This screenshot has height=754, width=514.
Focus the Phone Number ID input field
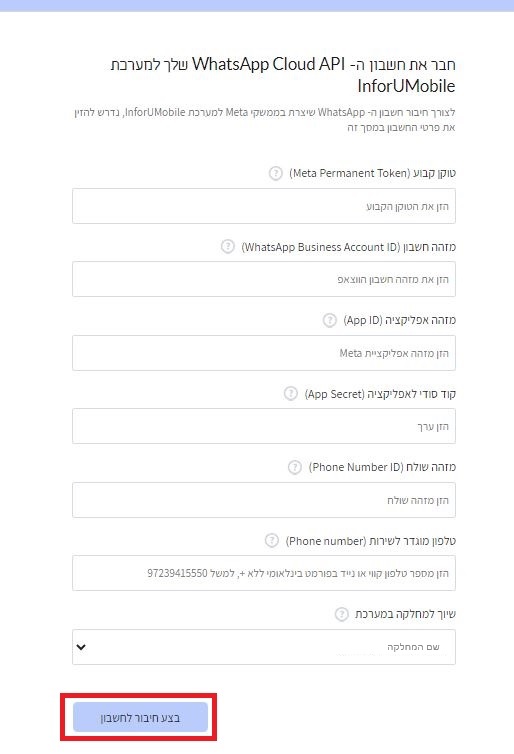coord(264,500)
